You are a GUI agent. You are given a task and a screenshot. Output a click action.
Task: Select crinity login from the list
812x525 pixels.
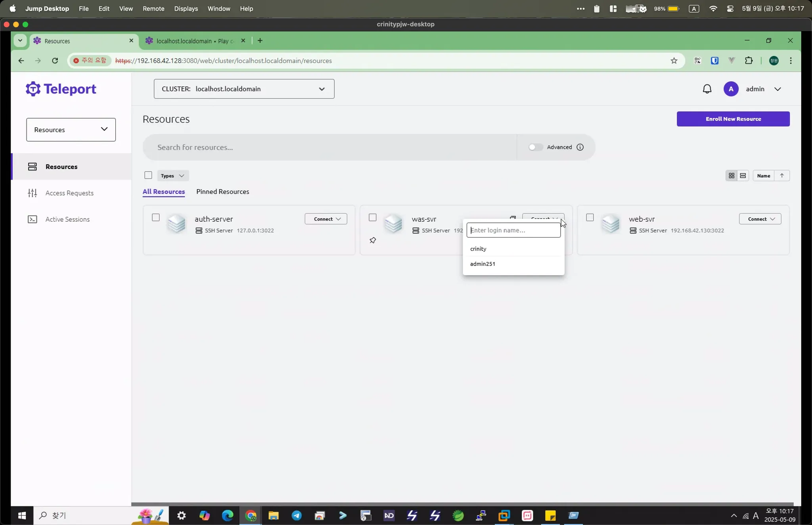tap(478, 249)
